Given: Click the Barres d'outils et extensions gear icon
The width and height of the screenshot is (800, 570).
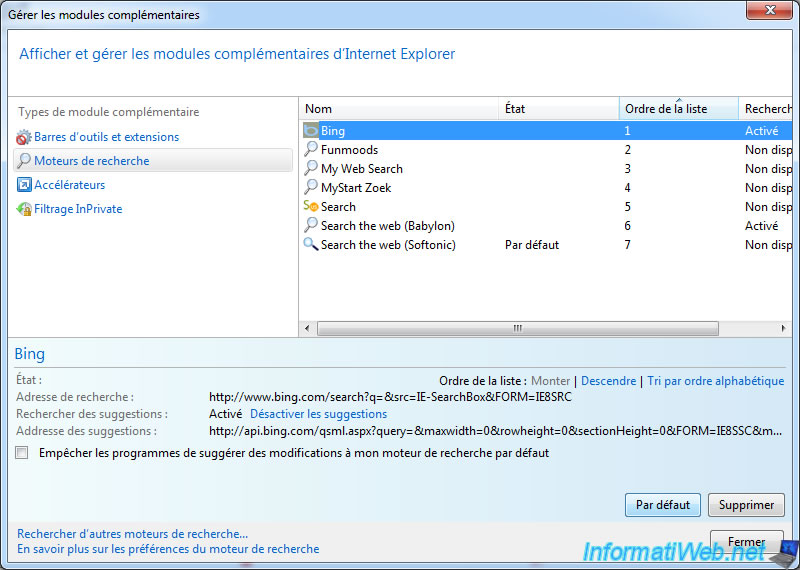Looking at the screenshot, I should click(23, 137).
